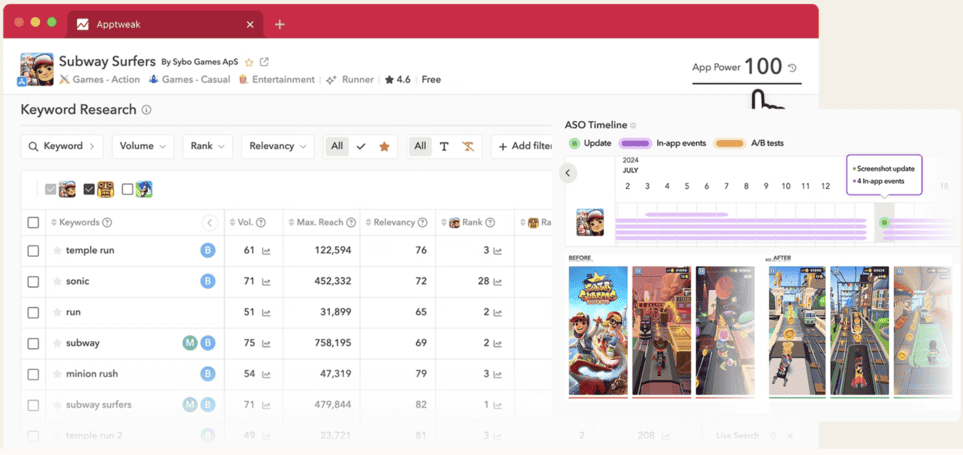Open the Volume filter dropdown
Viewport: 963px width, 455px height.
click(143, 146)
